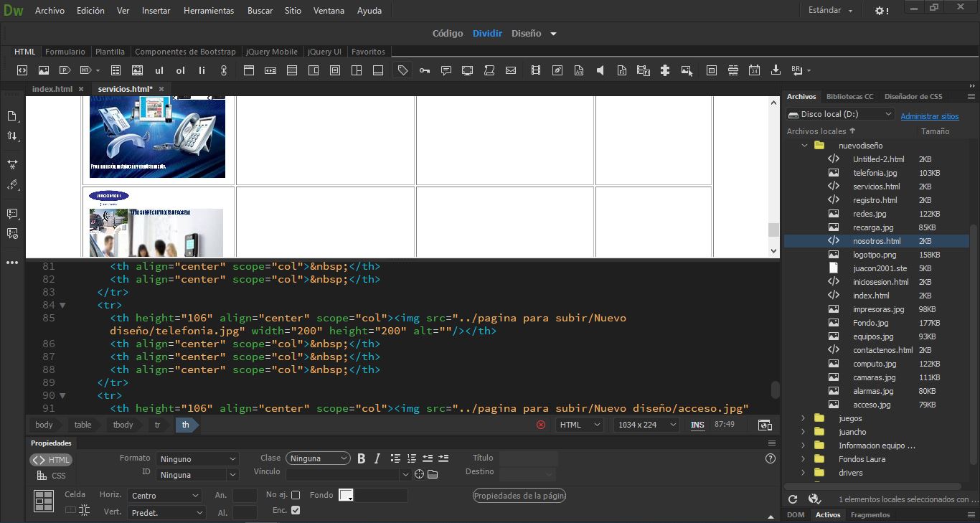The height and width of the screenshot is (523, 980).
Task: Insert a hyperlink using the chain icon
Action: tap(224, 70)
